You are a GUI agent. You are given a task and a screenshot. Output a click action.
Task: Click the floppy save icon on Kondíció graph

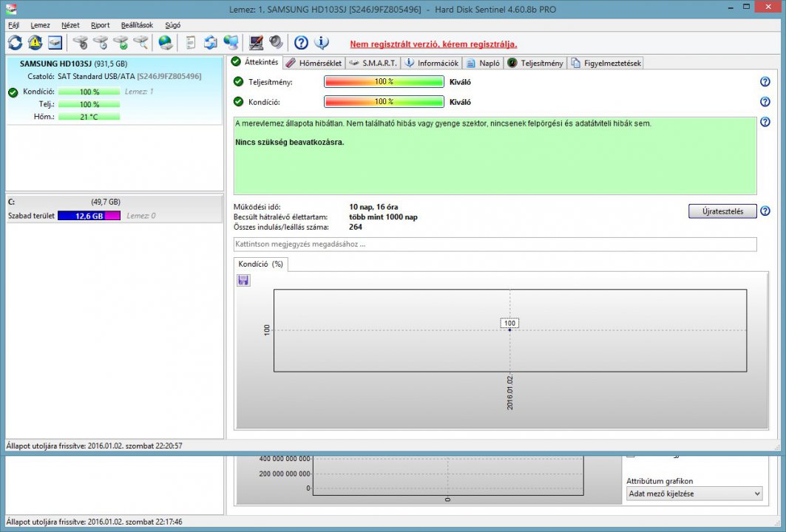click(x=243, y=280)
